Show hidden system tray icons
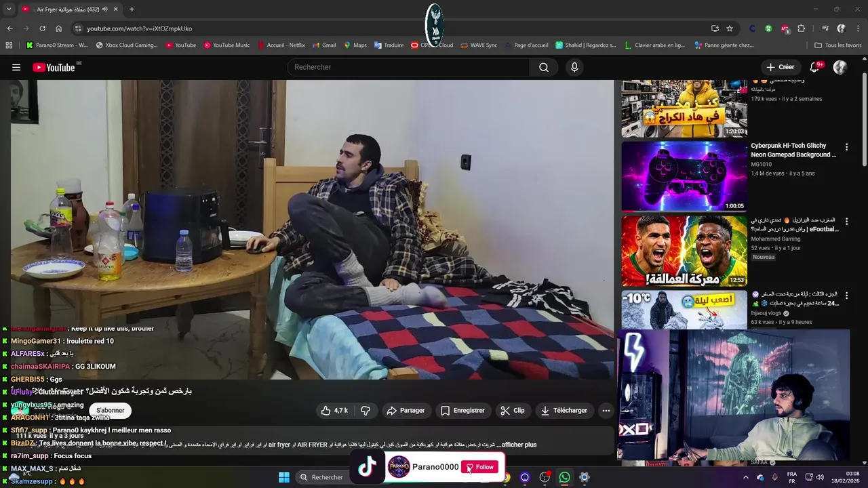The width and height of the screenshot is (868, 488). (745, 477)
